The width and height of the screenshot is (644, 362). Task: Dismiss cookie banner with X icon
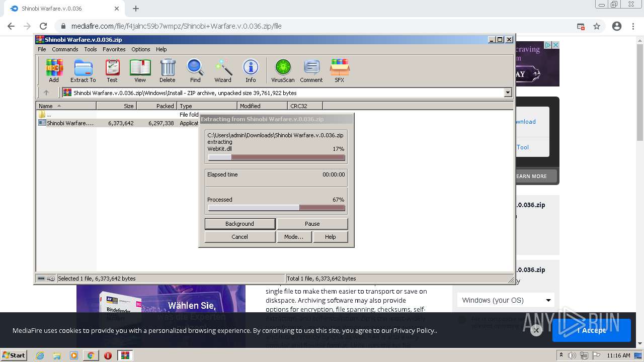(536, 330)
